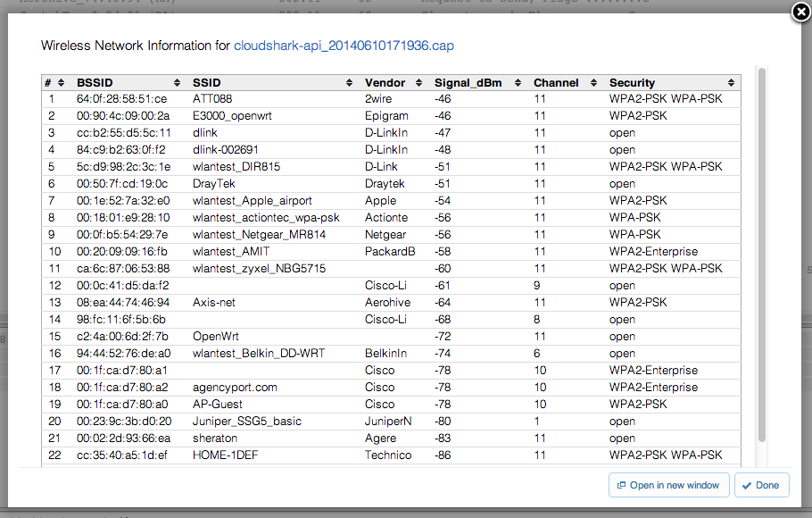The width and height of the screenshot is (812, 518).
Task: Sort by Vendor column arrows
Action: [x=419, y=83]
